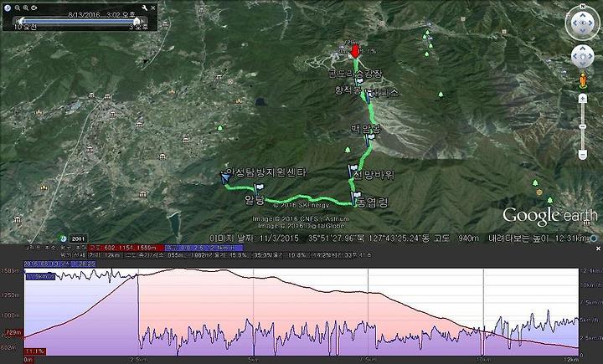Toggle the eye icon in time slider panel
The height and width of the screenshot is (364, 603).
(x=34, y=8)
